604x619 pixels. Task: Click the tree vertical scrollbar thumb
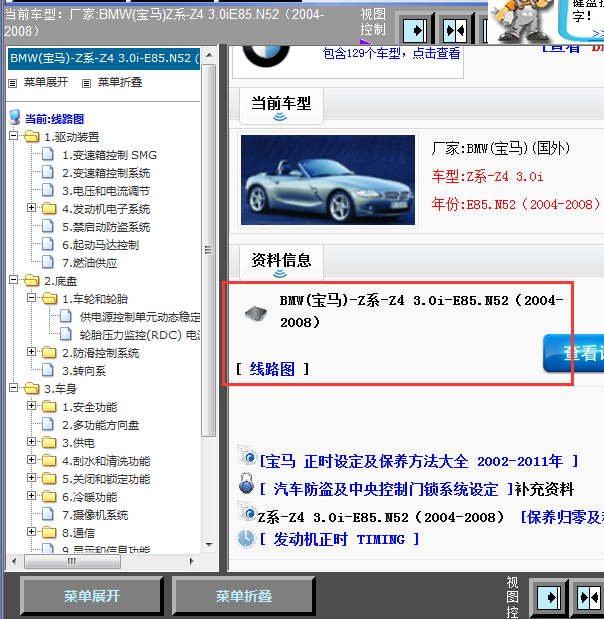pyautogui.click(x=209, y=250)
